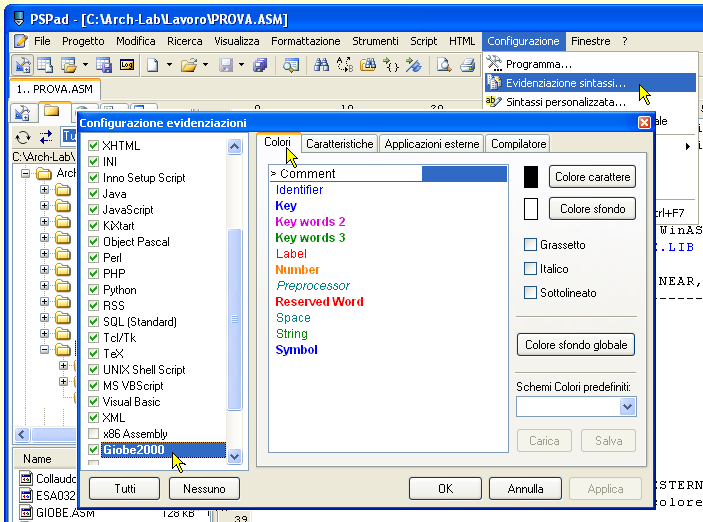Open the open file dropdown arrow
The height and width of the screenshot is (522, 703).
pyautogui.click(x=205, y=65)
